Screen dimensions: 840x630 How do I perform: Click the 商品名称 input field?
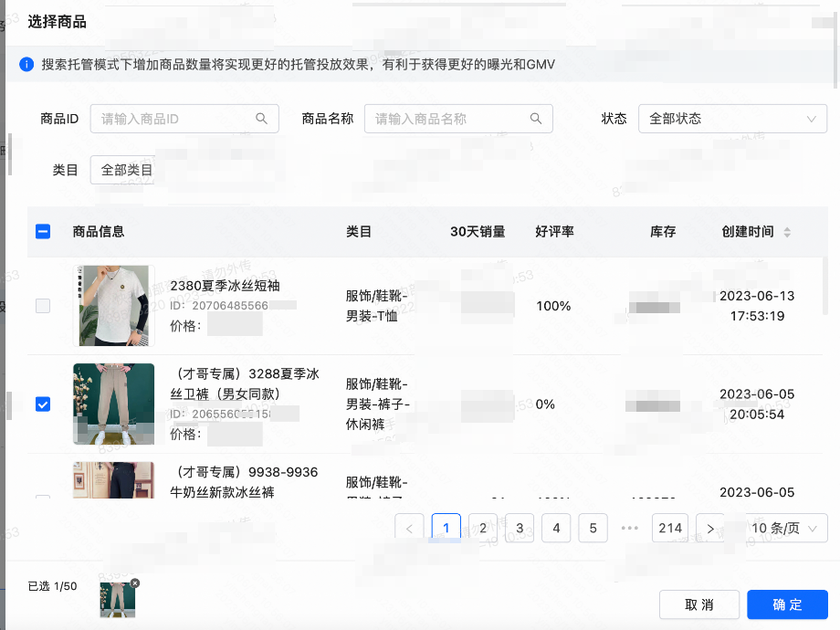point(458,119)
